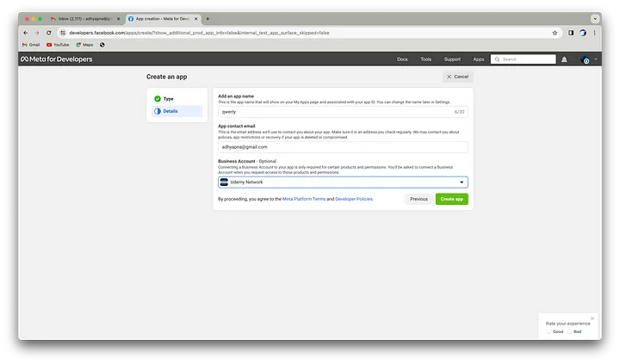
Task: Open the Chrome profile avatar
Action: click(583, 33)
